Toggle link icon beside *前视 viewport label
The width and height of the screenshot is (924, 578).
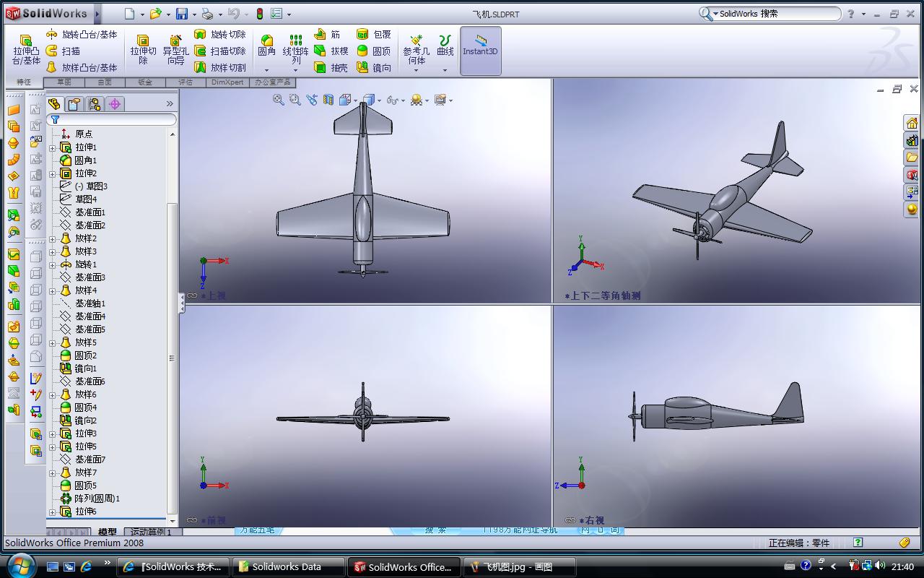(192, 520)
